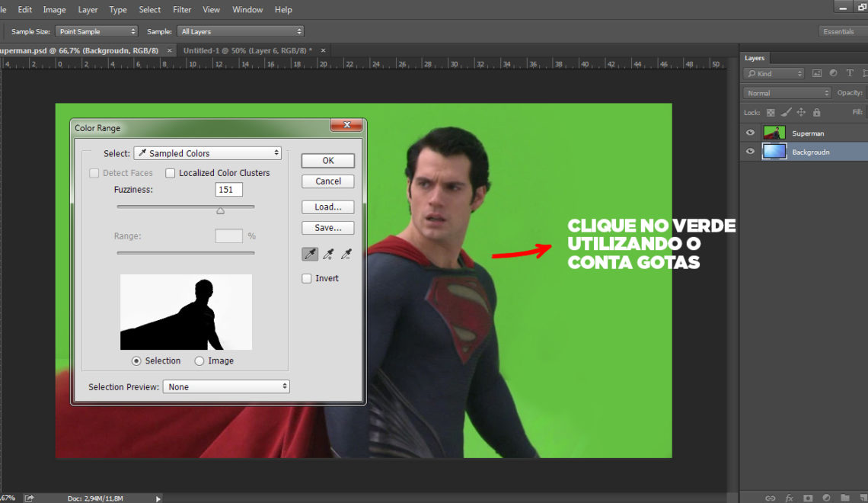Select the Backgroudn layer thumbnail
Viewport: 868px width, 503px height.
[774, 152]
